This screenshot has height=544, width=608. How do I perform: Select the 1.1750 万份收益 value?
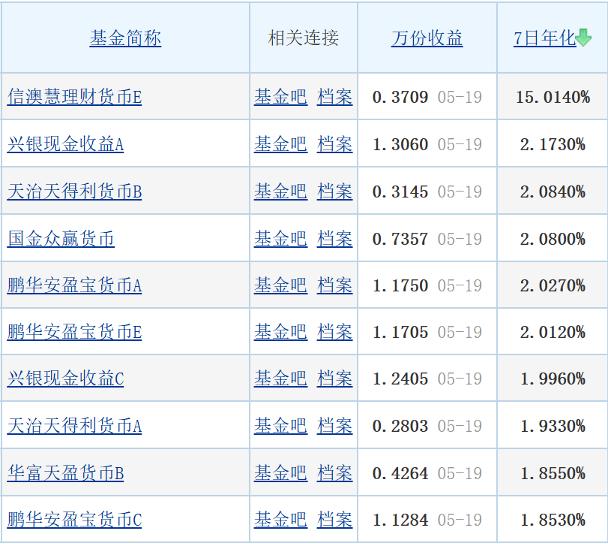[x=400, y=286]
